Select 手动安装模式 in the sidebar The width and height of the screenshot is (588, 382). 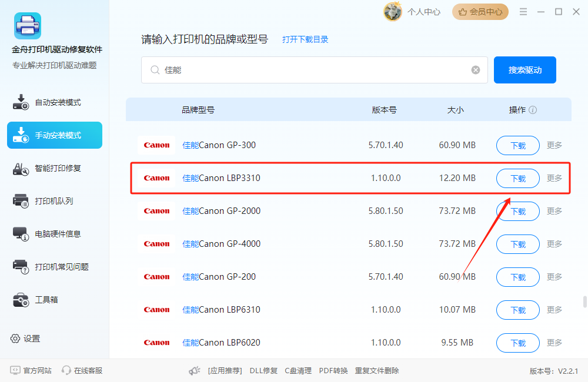pyautogui.click(x=55, y=135)
